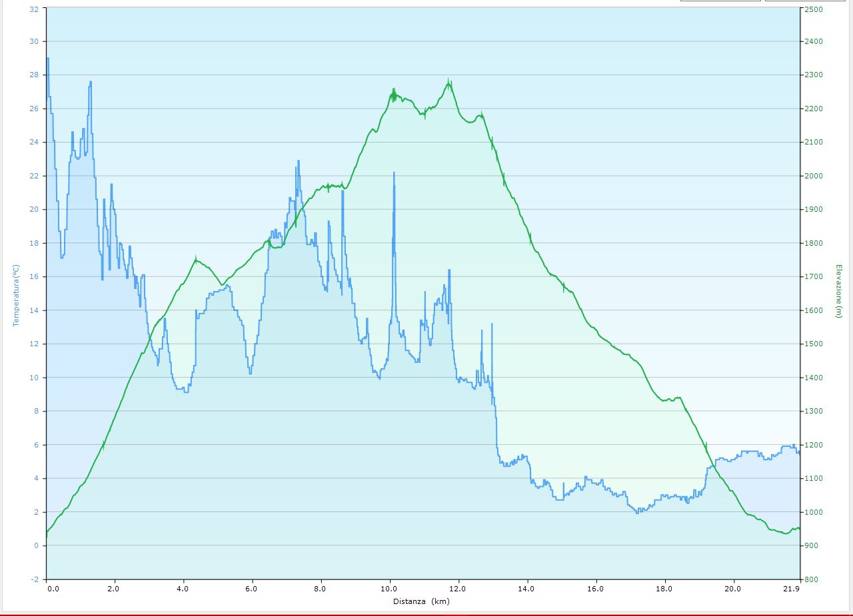The width and height of the screenshot is (853, 616).
Task: Select the 6.0 km distance tick label
Action: point(251,589)
